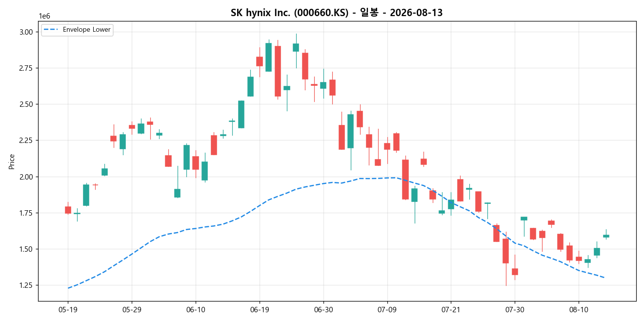Viewport: 644px width, 322px height.
Task: Click the 06-30 x-axis date label
Action: pos(323,310)
